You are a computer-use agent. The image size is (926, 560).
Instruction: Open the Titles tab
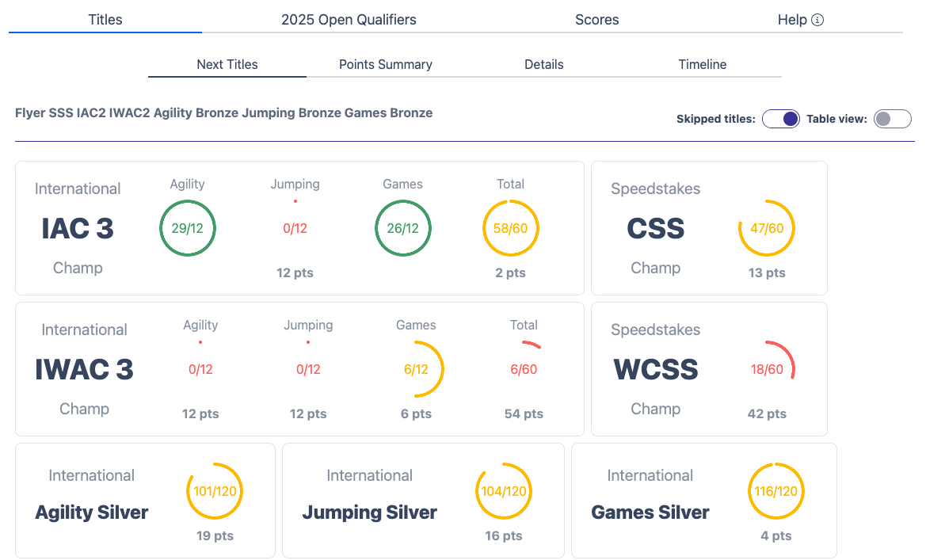coord(105,20)
